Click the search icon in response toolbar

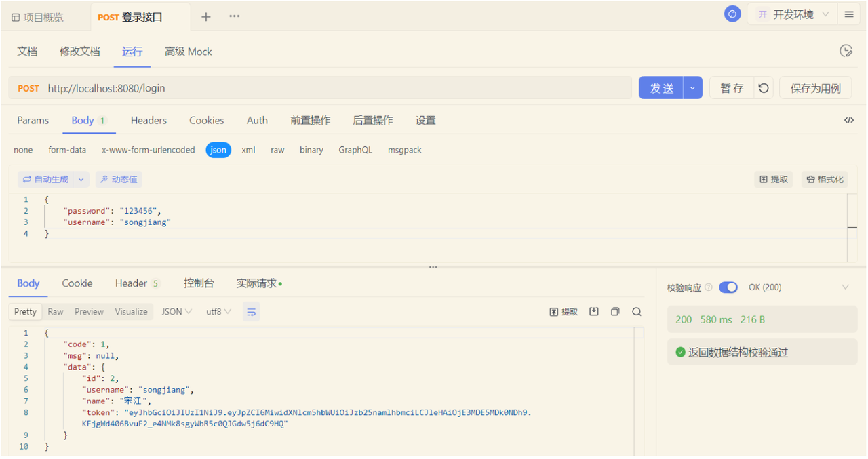point(637,312)
